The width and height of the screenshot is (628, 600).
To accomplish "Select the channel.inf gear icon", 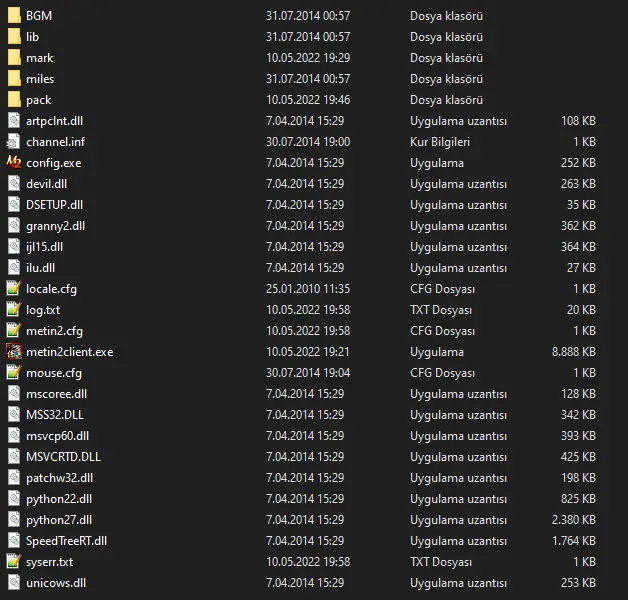I will [x=13, y=142].
